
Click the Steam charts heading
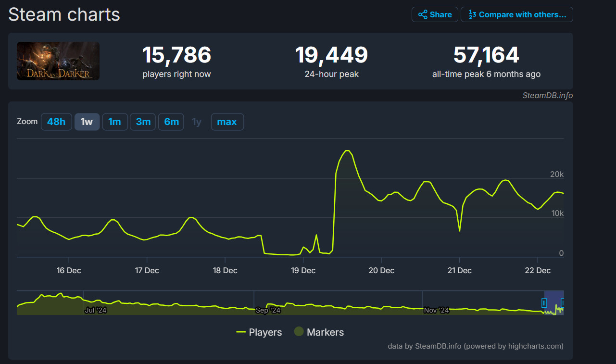point(63,14)
